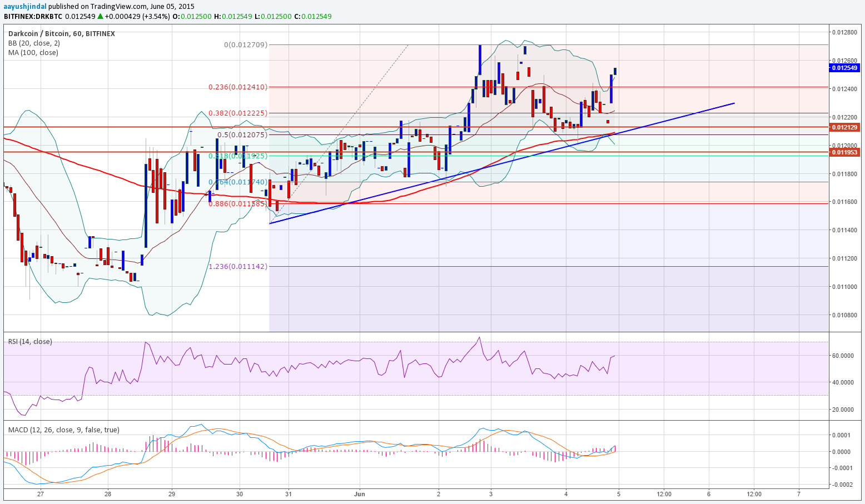Viewport: 865px width, 504px height.
Task: Click the MACD (12, 26, close, 9) label
Action: [x=63, y=430]
